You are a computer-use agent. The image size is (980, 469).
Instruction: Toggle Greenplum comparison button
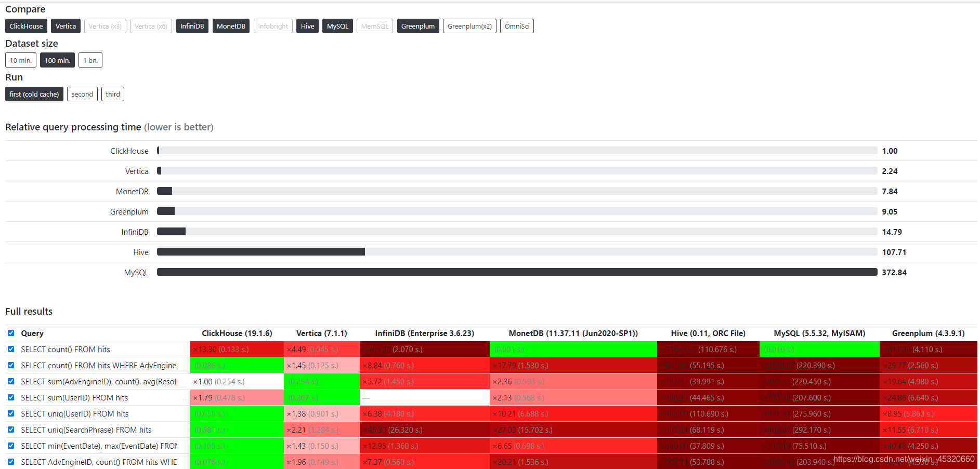tap(418, 26)
